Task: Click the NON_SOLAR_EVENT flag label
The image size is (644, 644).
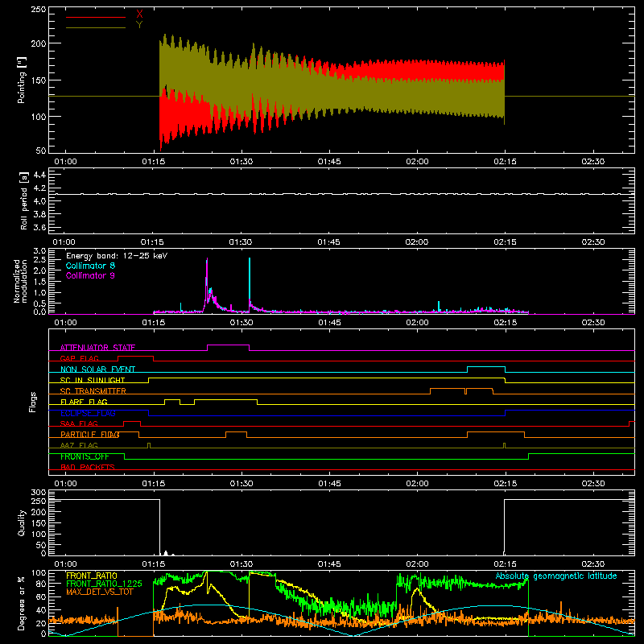Action: 97,369
